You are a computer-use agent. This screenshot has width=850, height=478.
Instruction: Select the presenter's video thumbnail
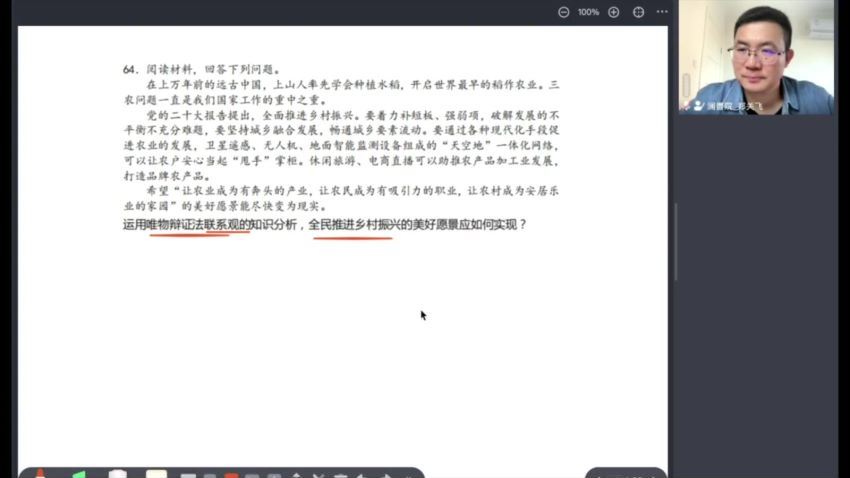coord(756,57)
